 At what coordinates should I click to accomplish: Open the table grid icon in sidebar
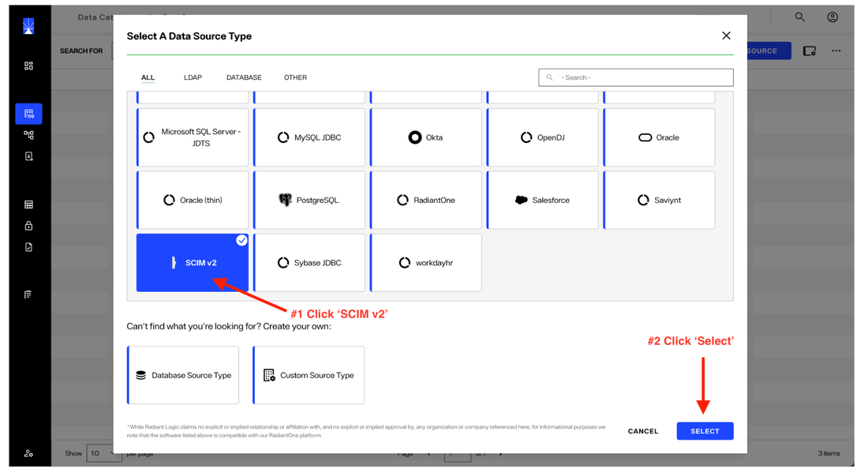(28, 204)
